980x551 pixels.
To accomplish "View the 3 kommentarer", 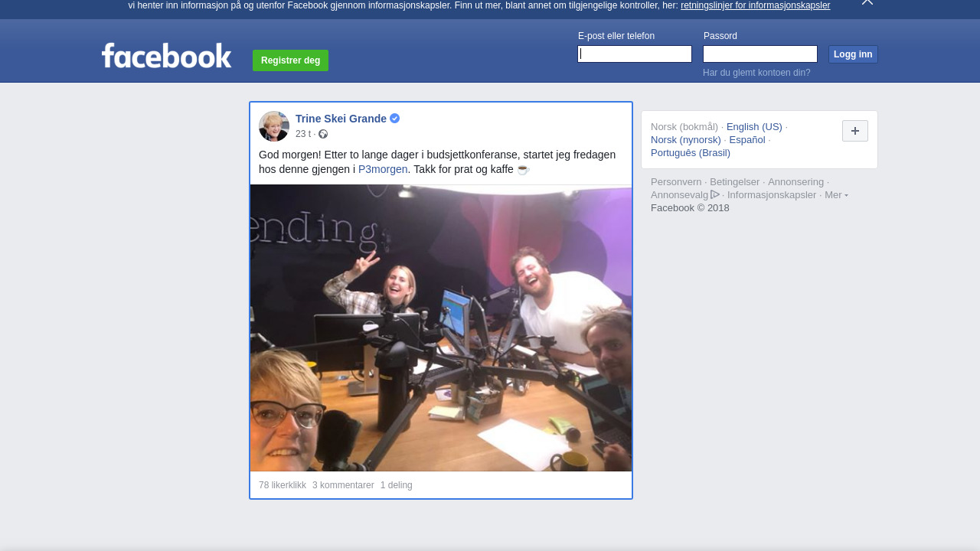I will pos(343,485).
